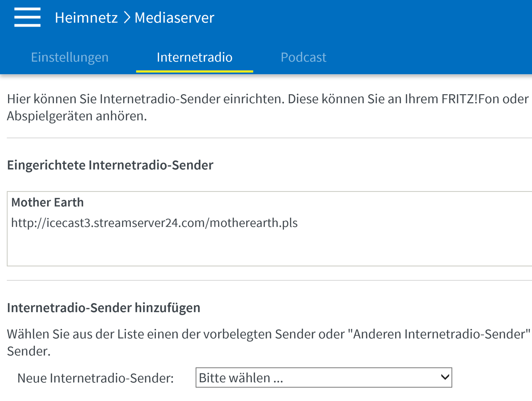
Task: Click the Heimnetz breadcrumb
Action: (86, 18)
